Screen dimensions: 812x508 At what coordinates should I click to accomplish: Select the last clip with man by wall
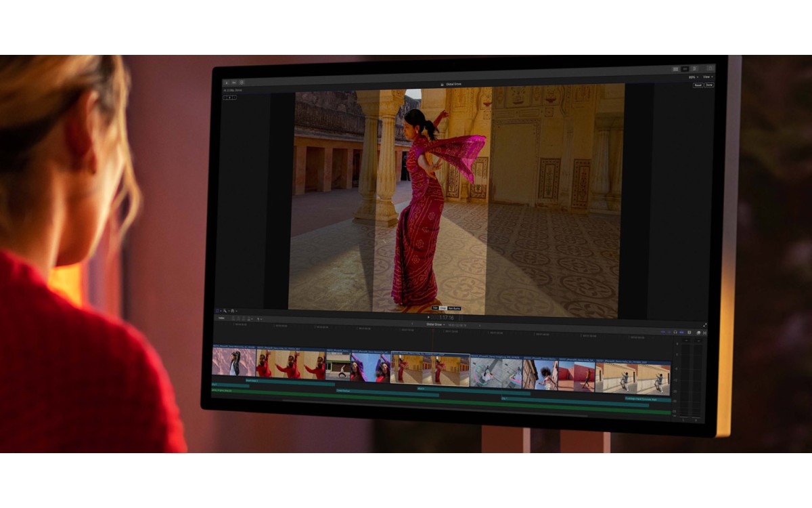633,378
